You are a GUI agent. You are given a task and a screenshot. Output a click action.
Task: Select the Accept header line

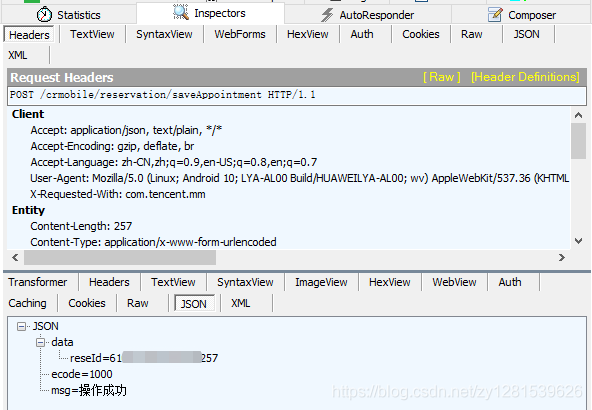[126, 130]
